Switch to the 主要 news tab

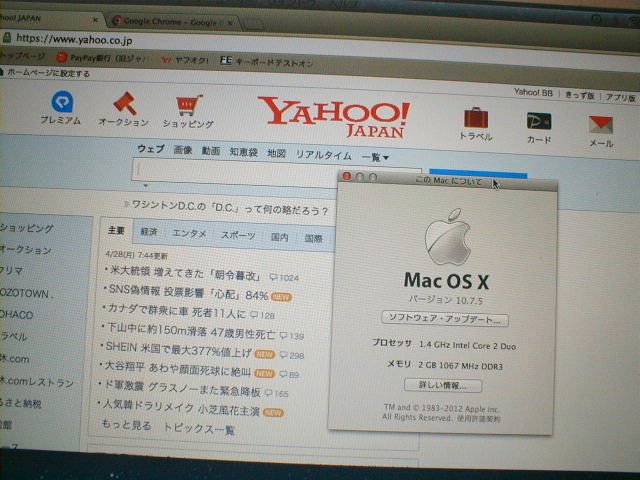(x=116, y=231)
